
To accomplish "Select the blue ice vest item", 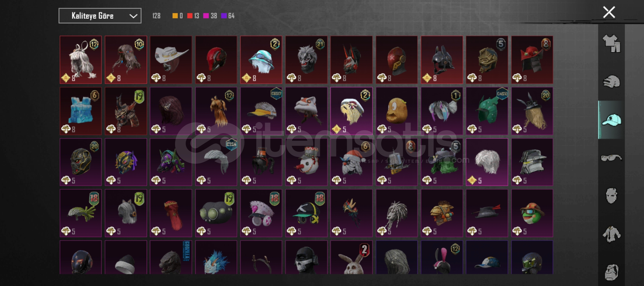I will coord(81,111).
